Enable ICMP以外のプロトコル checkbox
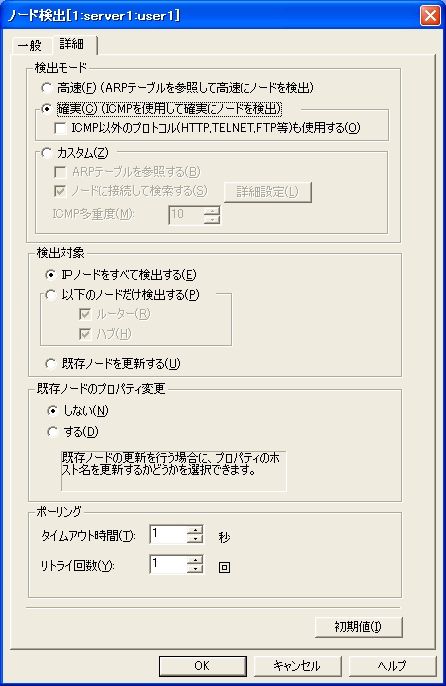 click(x=60, y=128)
